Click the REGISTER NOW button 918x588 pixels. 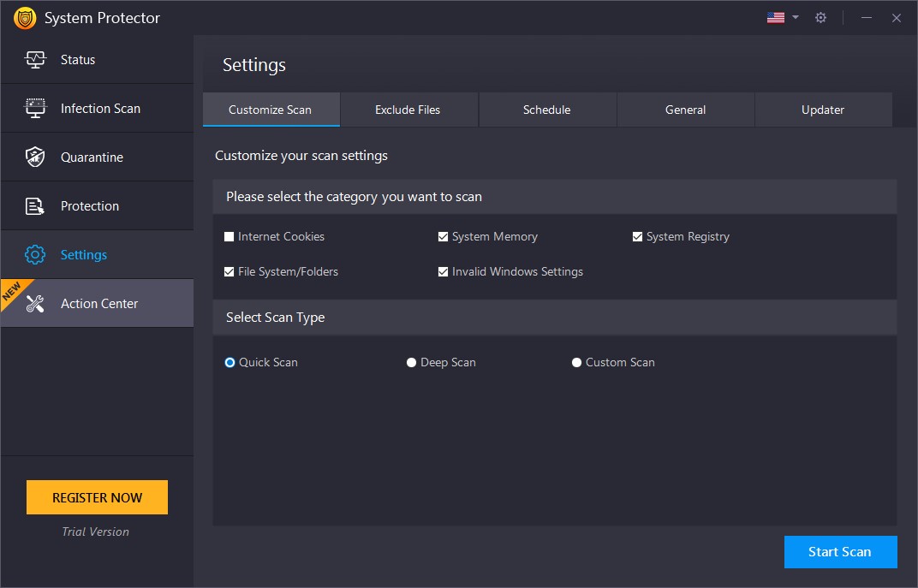click(x=97, y=497)
